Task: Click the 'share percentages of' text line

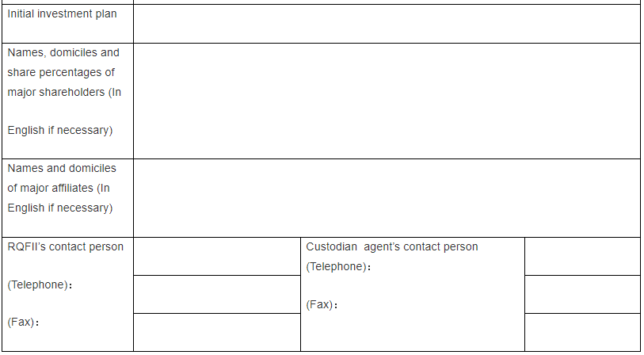Action: (x=61, y=72)
